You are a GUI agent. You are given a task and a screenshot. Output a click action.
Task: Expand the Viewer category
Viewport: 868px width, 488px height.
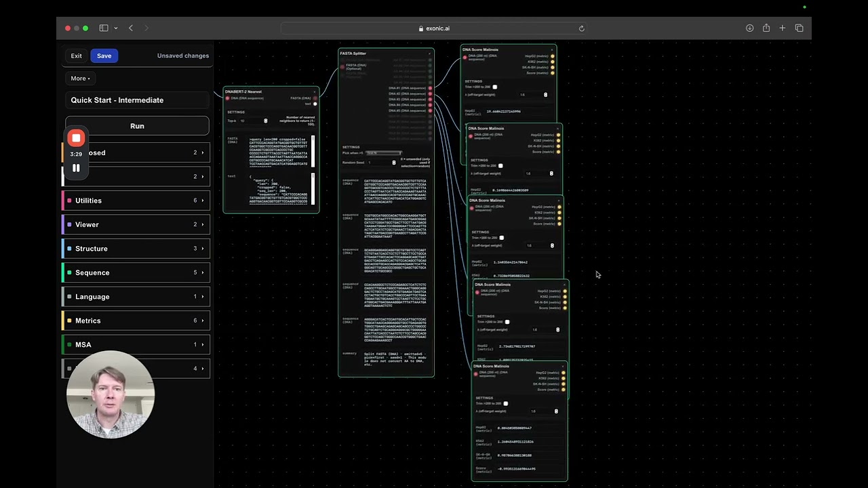(x=136, y=224)
